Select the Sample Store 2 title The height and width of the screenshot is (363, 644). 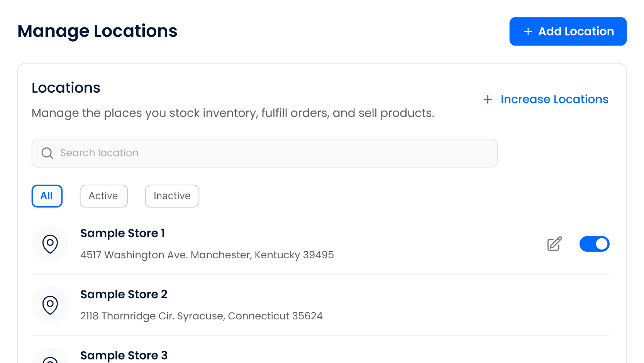[x=124, y=294]
